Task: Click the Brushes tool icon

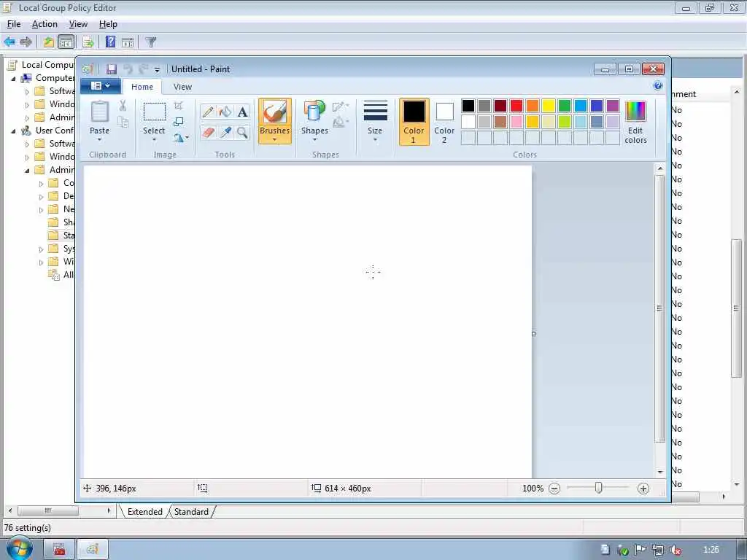Action: click(x=275, y=112)
